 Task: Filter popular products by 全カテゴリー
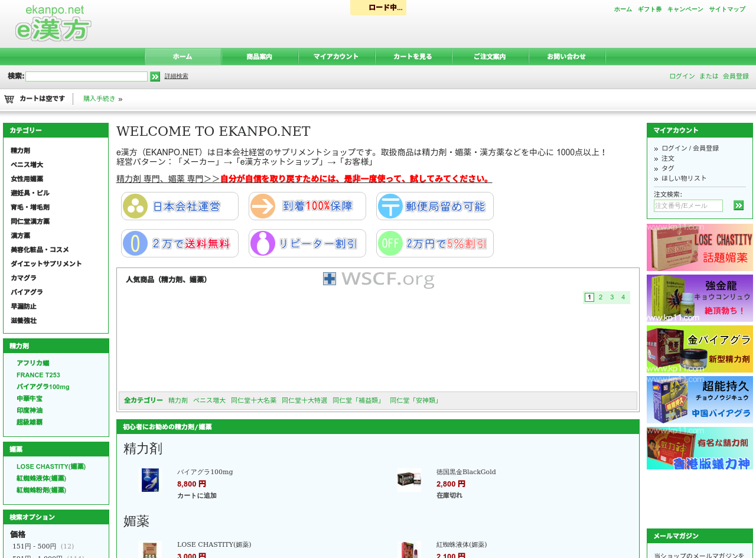point(143,400)
